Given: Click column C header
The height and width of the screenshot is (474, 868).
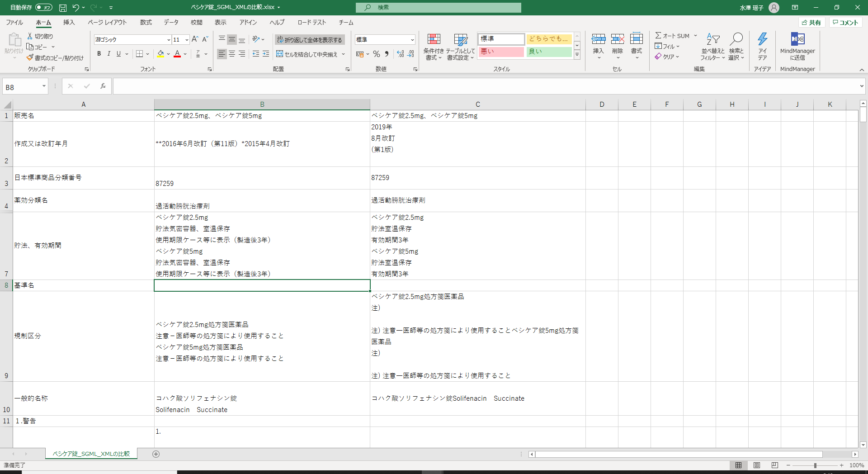Looking at the screenshot, I should 477,104.
